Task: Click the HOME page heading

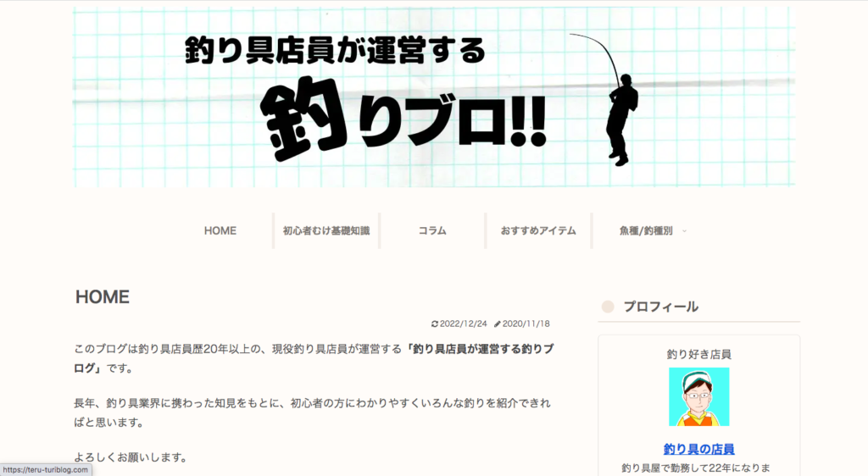Action: click(x=102, y=296)
